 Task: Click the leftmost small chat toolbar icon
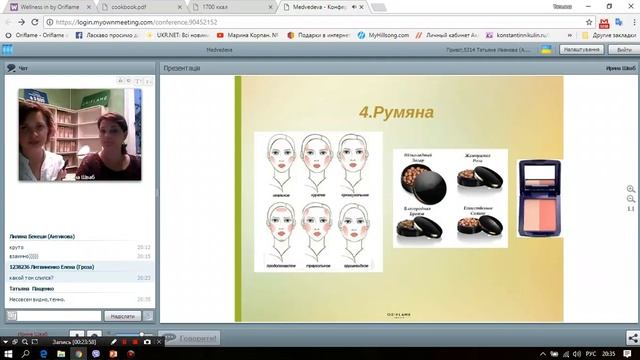click(120, 81)
